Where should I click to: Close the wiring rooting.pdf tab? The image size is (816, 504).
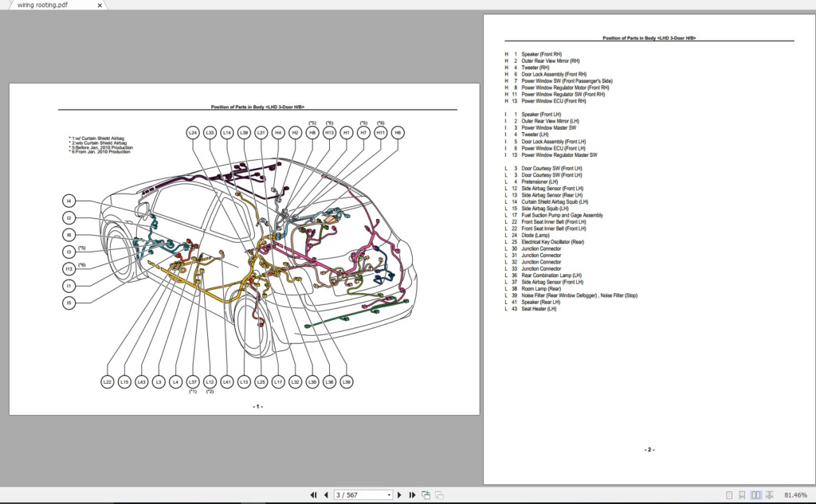(x=100, y=6)
